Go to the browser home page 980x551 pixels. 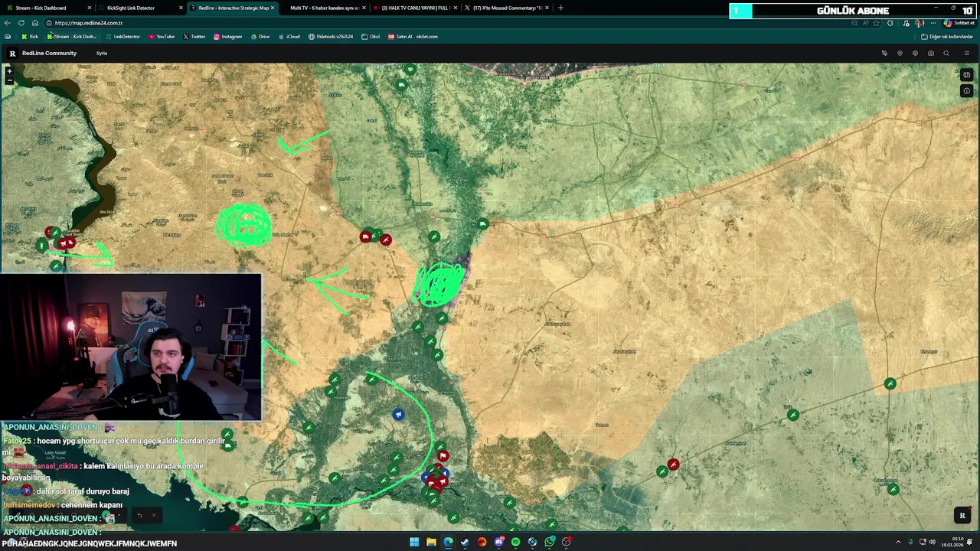(35, 23)
